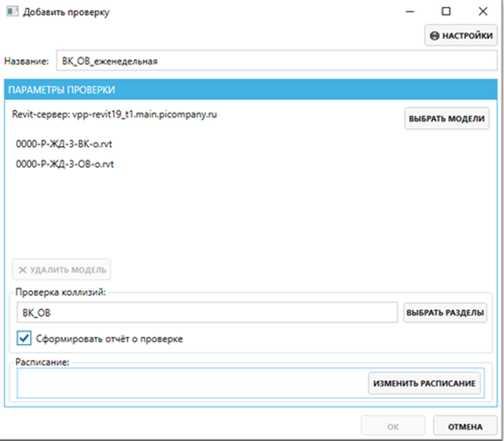Cancel the dialog with ОТМЕНА

[x=465, y=427]
